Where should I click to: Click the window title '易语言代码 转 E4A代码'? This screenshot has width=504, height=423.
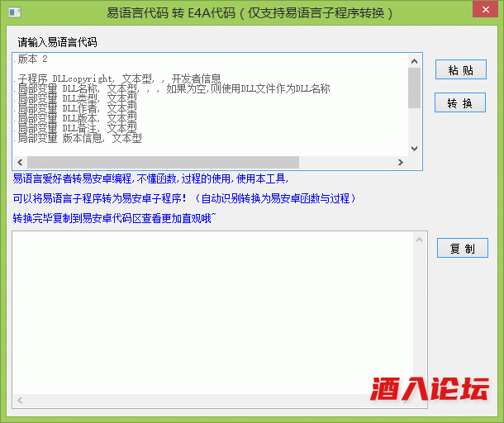pyautogui.click(x=171, y=13)
